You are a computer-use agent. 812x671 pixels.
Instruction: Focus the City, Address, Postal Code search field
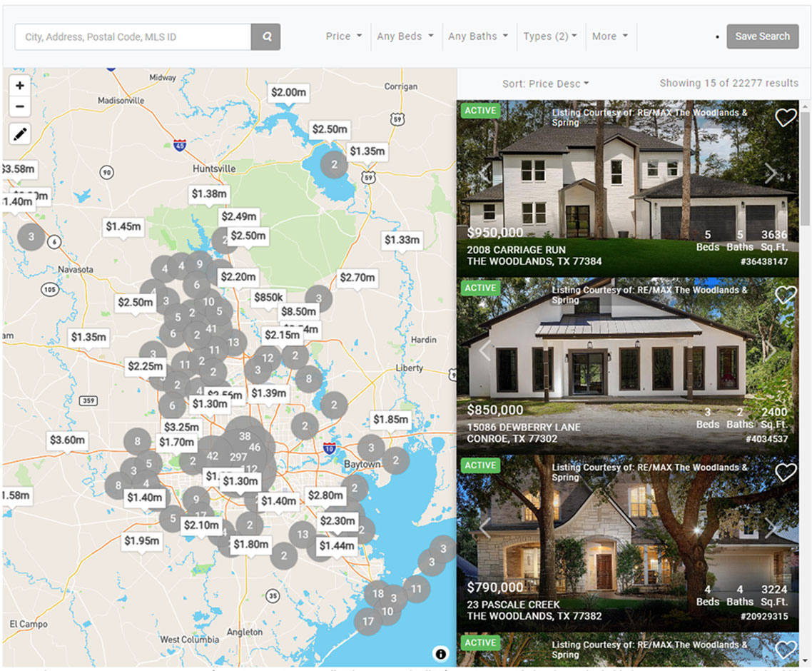click(133, 37)
